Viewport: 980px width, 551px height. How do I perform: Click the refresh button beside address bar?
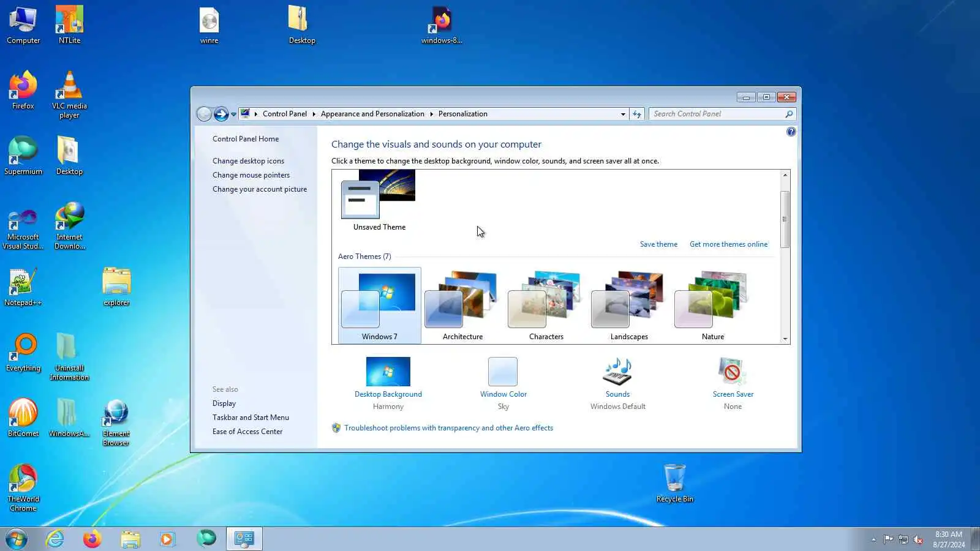coord(637,114)
